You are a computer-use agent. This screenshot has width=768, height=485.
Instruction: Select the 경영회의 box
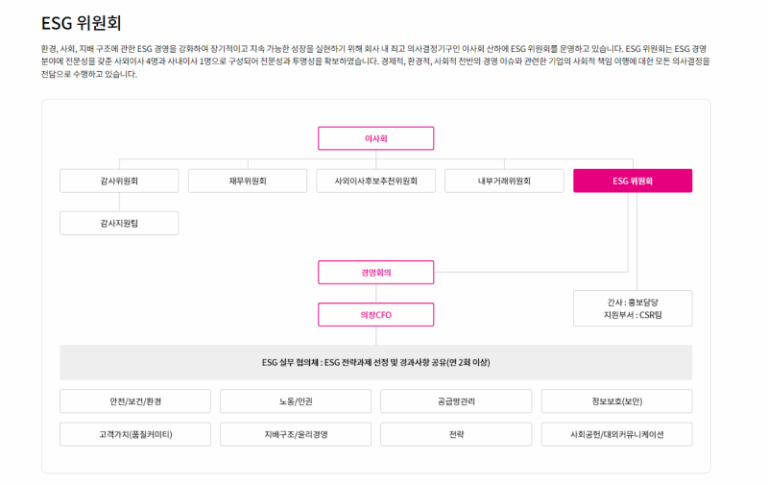coord(376,272)
